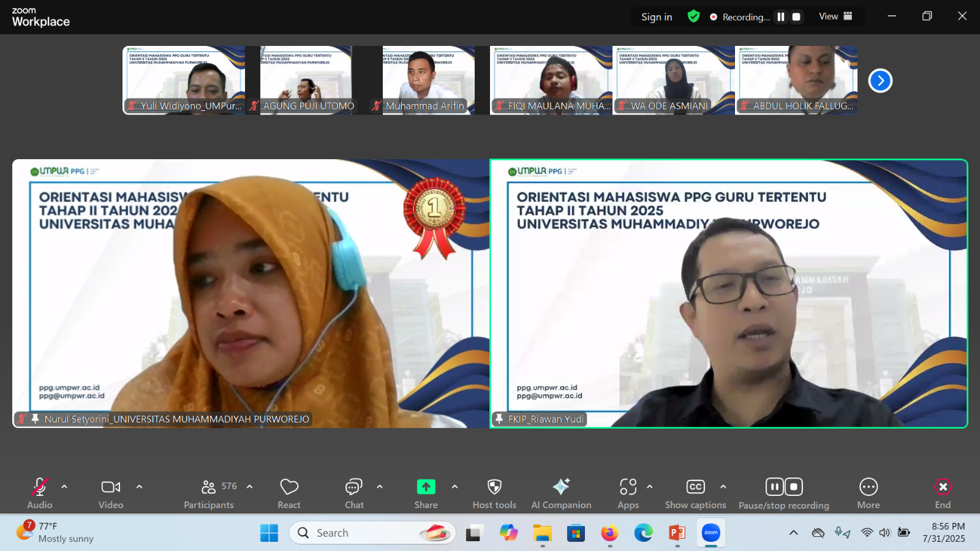Show next page of video thumbnails
980x551 pixels.
click(880, 80)
